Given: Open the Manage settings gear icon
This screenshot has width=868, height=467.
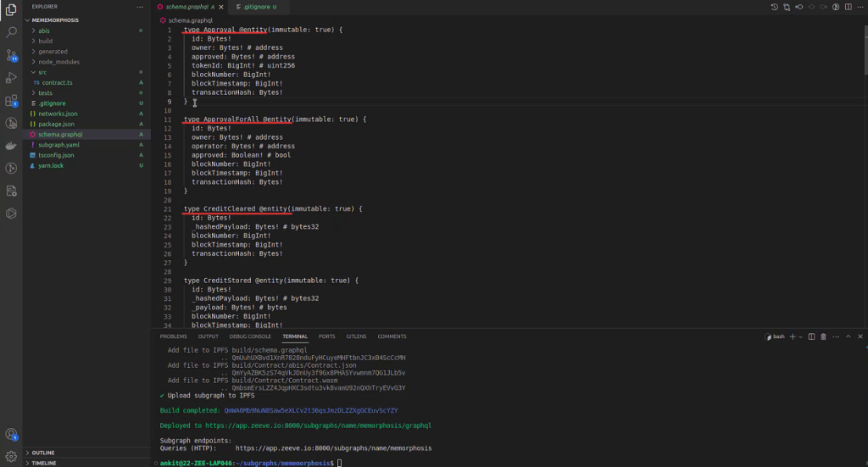Looking at the screenshot, I should [x=11, y=457].
